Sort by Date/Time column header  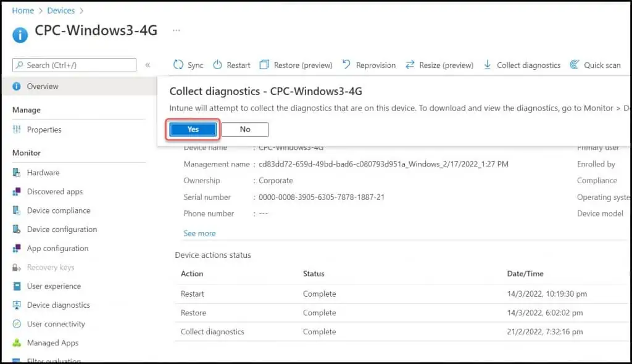[x=525, y=274]
